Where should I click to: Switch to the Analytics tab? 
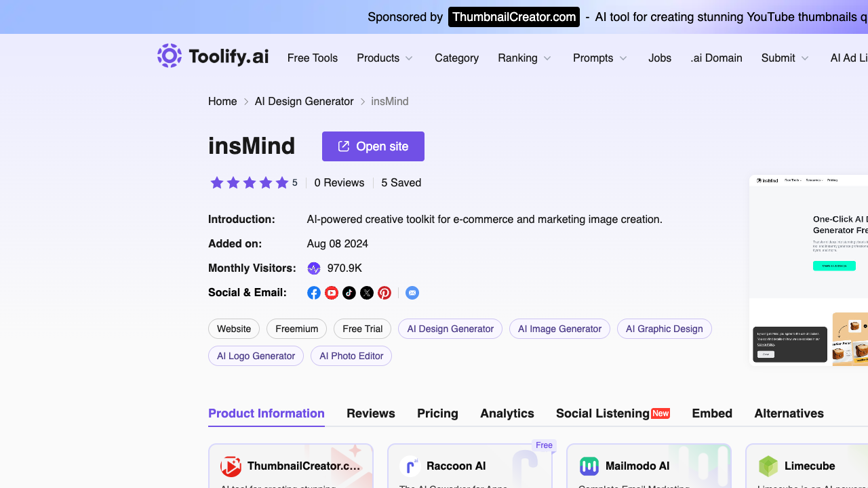(x=507, y=413)
